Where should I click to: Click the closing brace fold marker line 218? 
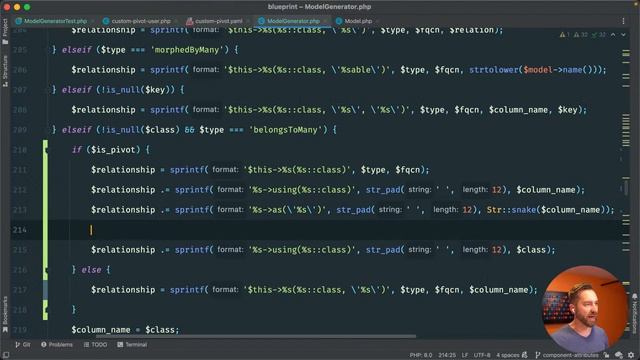(46, 310)
